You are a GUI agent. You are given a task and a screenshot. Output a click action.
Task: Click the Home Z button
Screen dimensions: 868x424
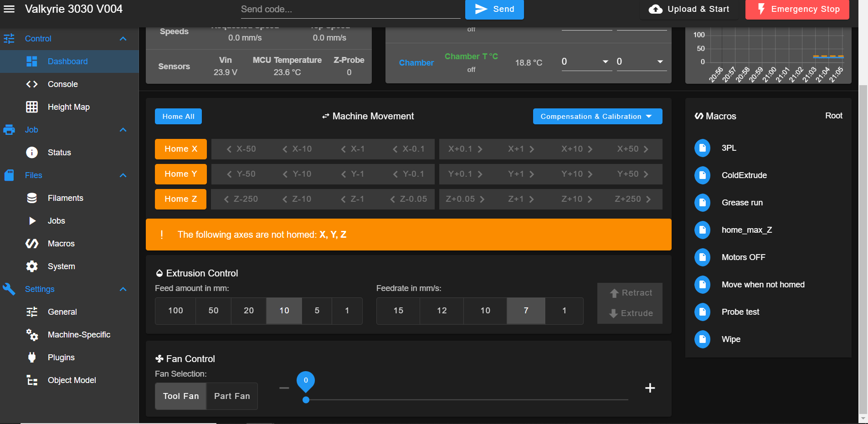[180, 199]
